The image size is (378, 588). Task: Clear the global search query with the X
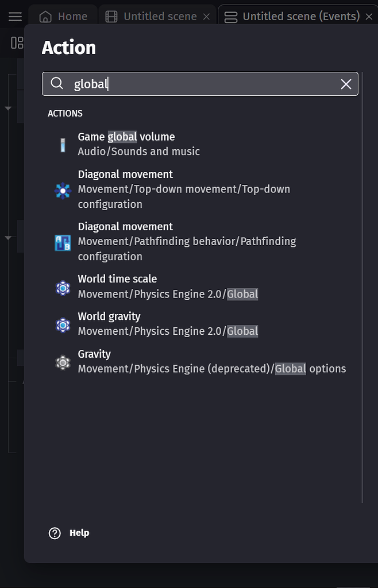point(345,84)
